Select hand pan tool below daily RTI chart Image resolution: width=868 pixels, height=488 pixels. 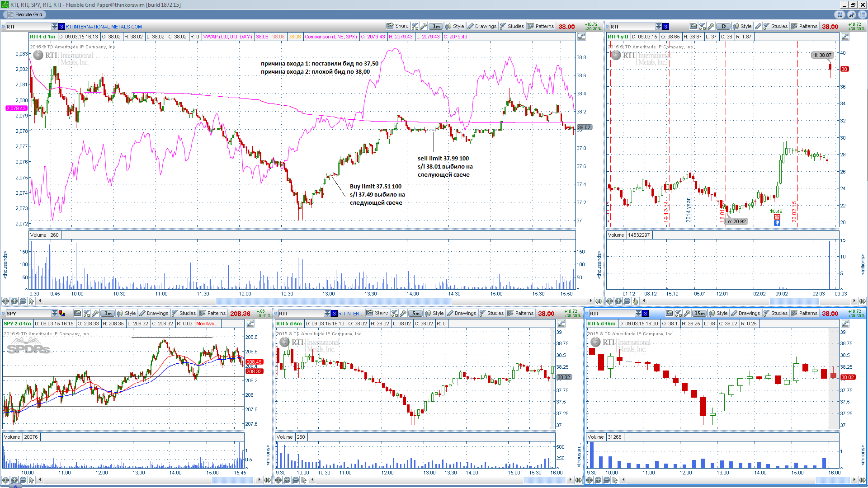635,301
